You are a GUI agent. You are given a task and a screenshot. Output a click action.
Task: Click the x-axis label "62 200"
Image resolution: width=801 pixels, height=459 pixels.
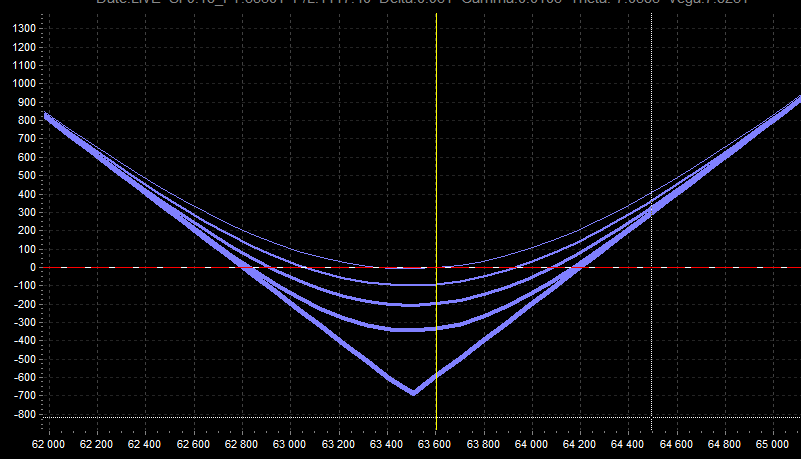pyautogui.click(x=97, y=444)
